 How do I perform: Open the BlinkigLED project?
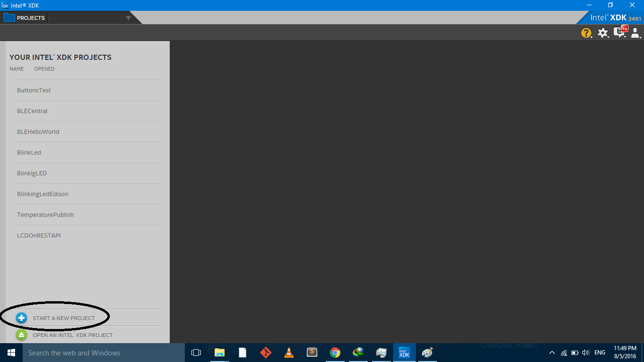point(88,173)
